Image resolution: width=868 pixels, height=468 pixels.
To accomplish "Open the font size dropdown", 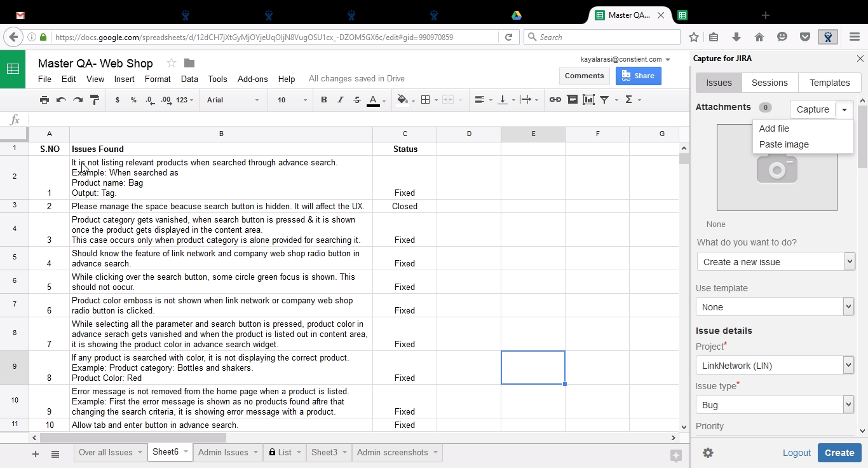I will pyautogui.click(x=292, y=100).
